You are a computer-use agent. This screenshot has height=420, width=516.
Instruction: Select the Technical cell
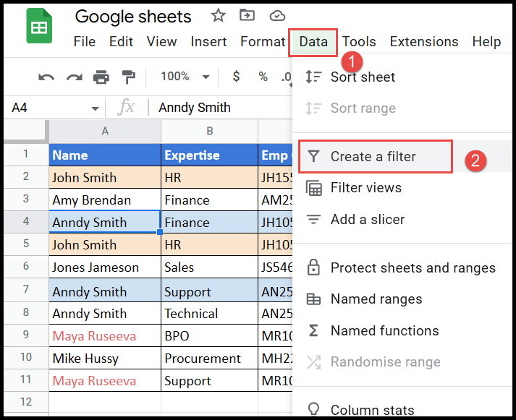tap(209, 313)
